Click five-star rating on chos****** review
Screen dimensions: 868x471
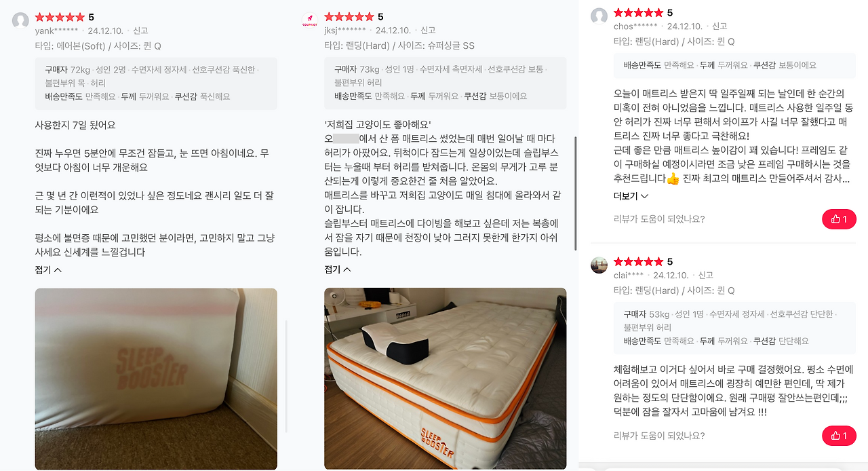pos(638,13)
